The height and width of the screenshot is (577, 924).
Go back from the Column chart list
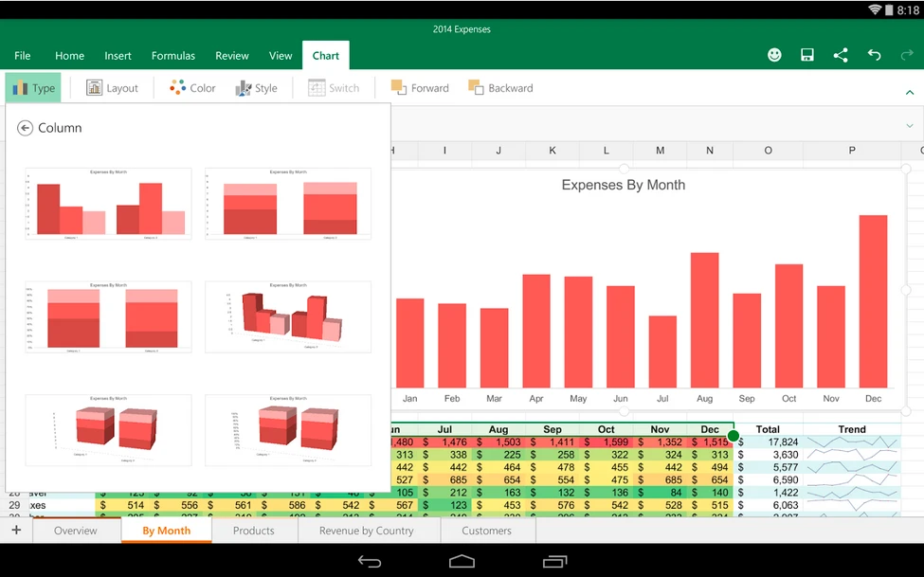point(25,128)
